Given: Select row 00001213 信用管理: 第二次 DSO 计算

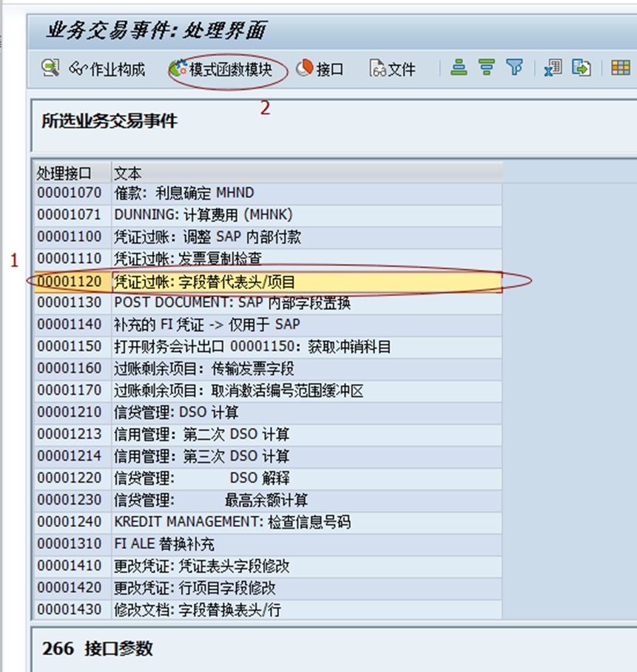Looking at the screenshot, I should pyautogui.click(x=268, y=435).
